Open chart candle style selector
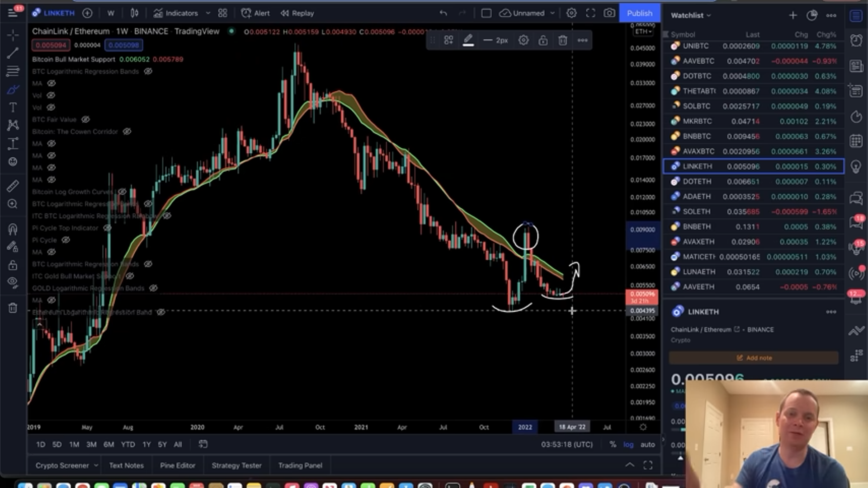868x488 pixels. click(x=134, y=13)
